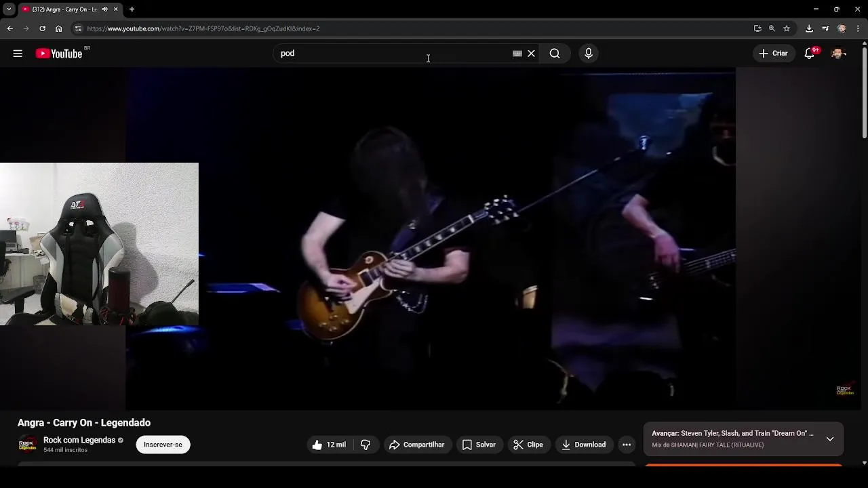Click the address bar URL
The width and height of the screenshot is (868, 488).
click(203, 28)
